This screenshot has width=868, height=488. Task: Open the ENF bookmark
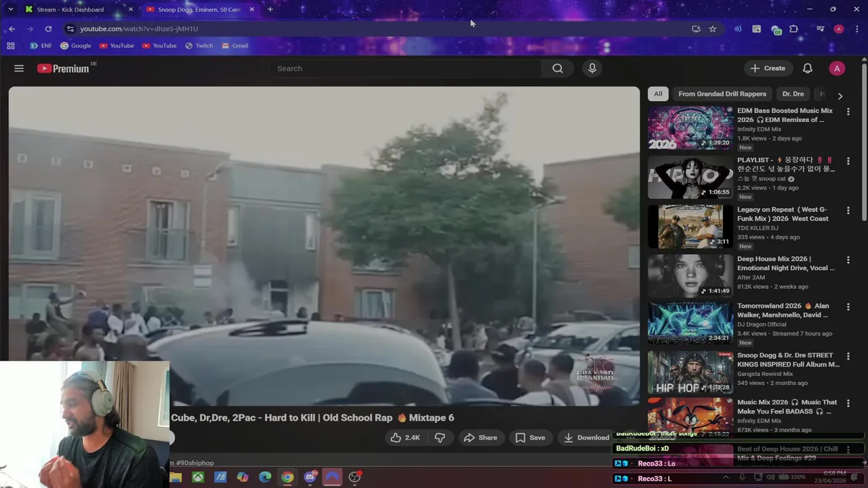41,45
